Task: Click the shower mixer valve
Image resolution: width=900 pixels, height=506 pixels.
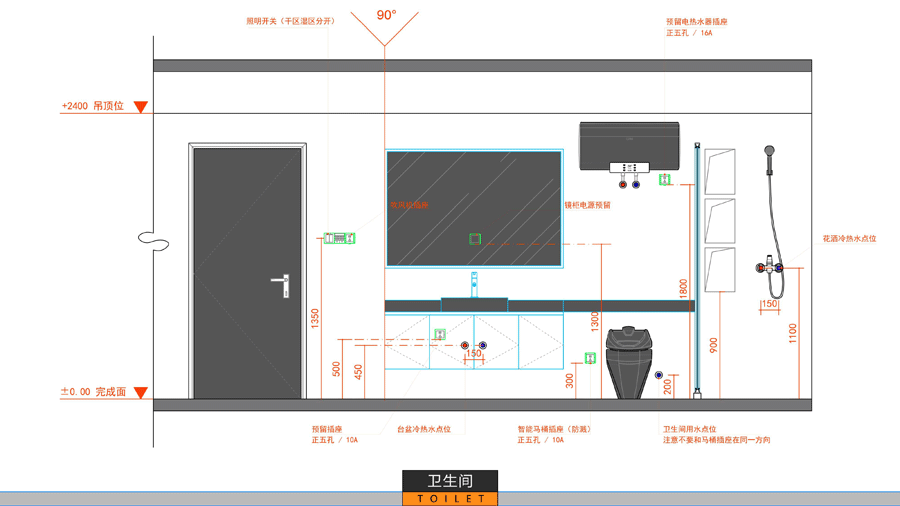Action: [770, 267]
